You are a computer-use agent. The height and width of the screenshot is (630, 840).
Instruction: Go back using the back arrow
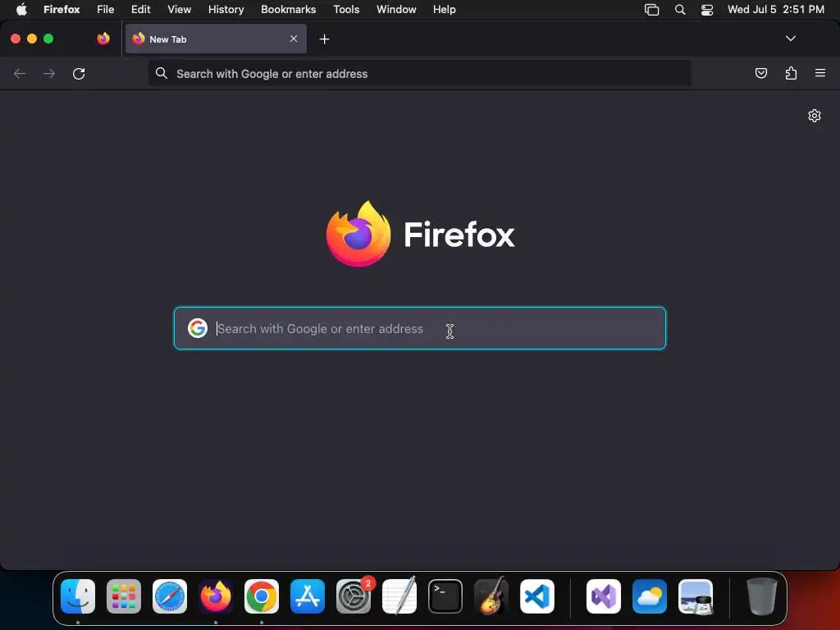click(x=20, y=73)
